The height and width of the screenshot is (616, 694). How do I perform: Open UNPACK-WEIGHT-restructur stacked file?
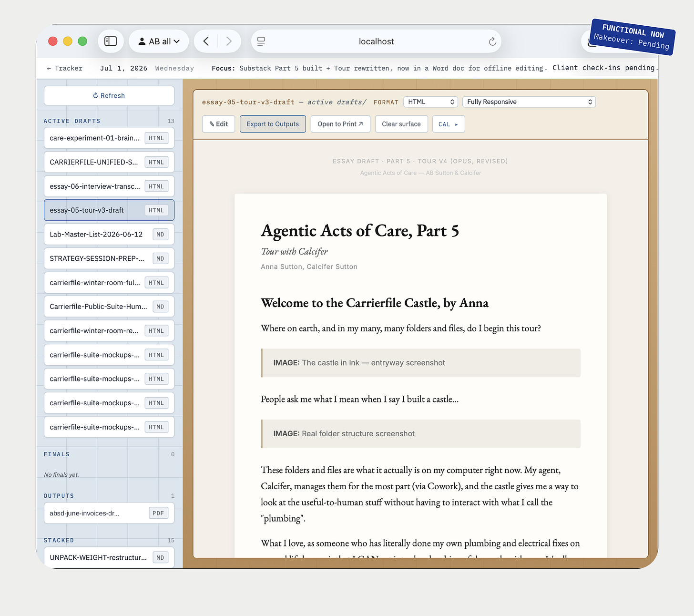coord(109,557)
